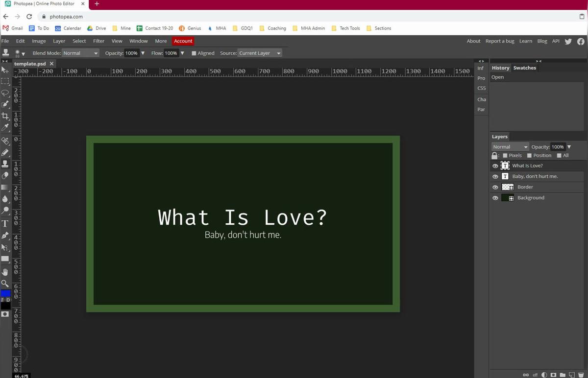The image size is (588, 378).
Task: Select the Pencil brush tool
Action: point(5,152)
